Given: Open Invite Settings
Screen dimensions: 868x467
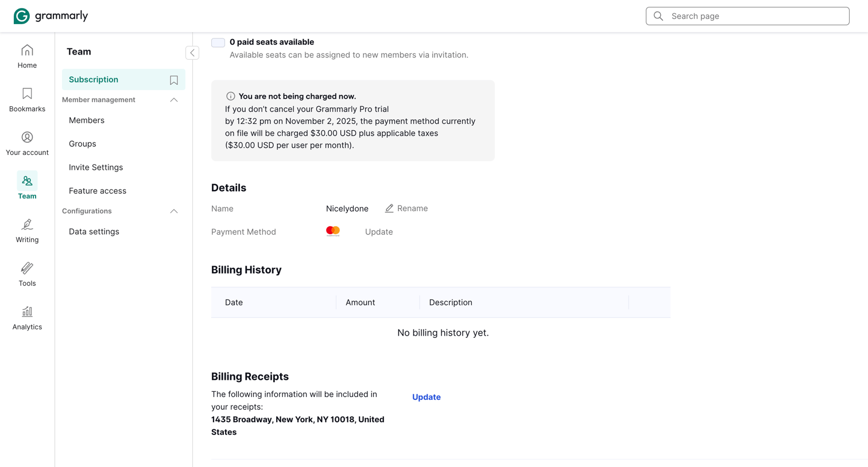Looking at the screenshot, I should 96,168.
